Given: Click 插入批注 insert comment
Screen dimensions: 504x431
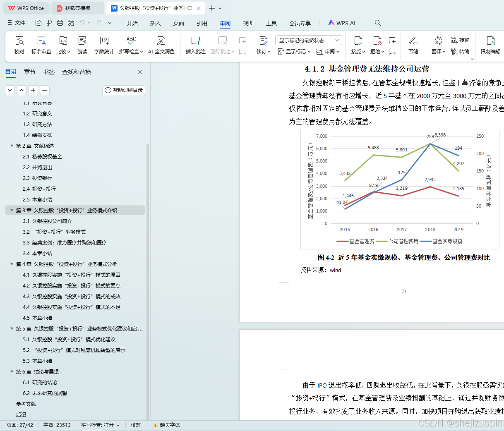Looking at the screenshot, I should (196, 45).
